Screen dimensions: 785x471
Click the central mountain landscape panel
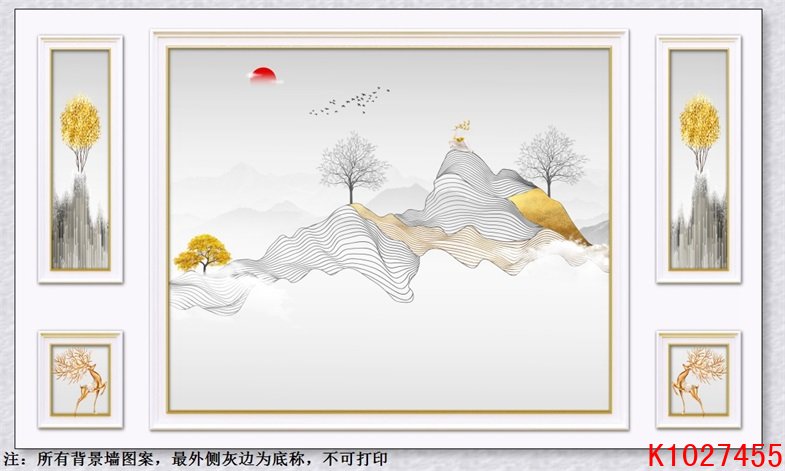click(x=389, y=230)
